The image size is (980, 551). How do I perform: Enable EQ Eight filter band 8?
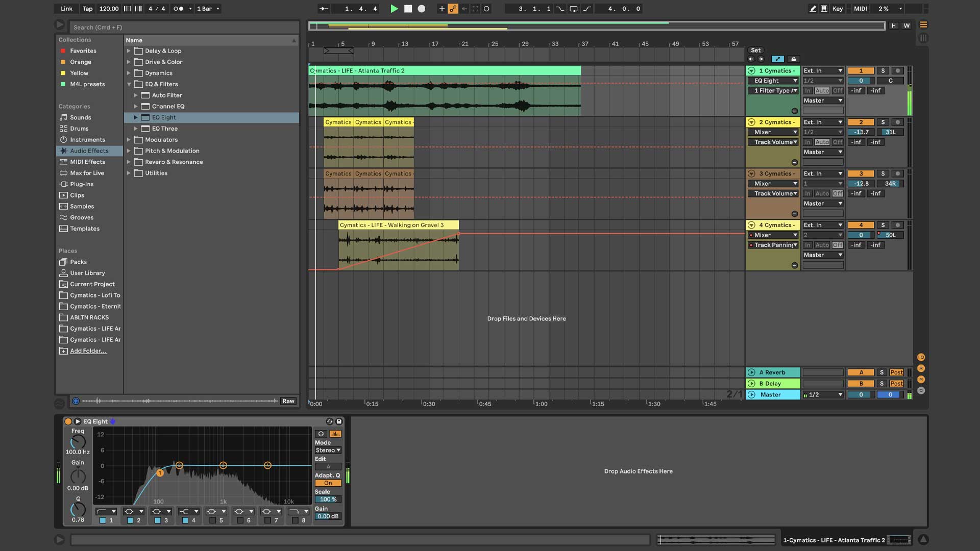pyautogui.click(x=295, y=520)
